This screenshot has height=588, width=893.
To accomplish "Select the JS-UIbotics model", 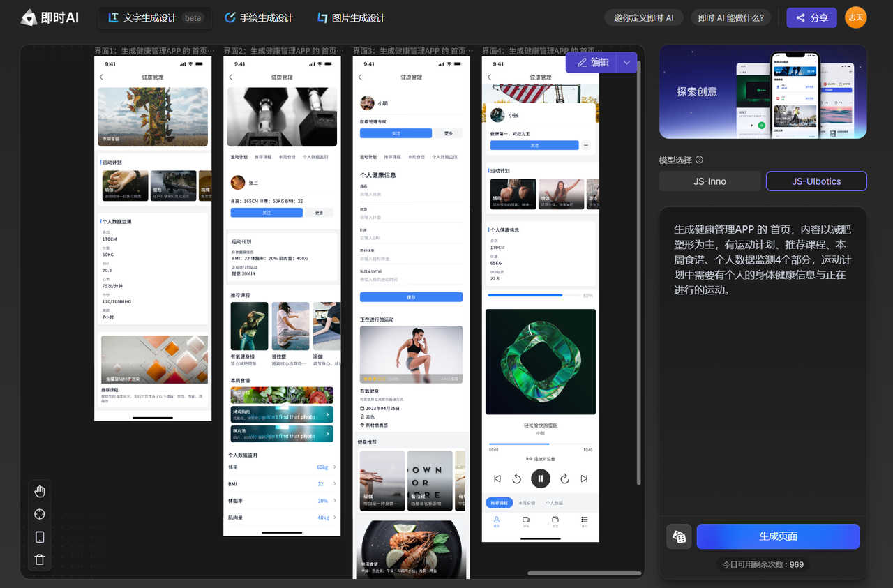I will pos(816,181).
